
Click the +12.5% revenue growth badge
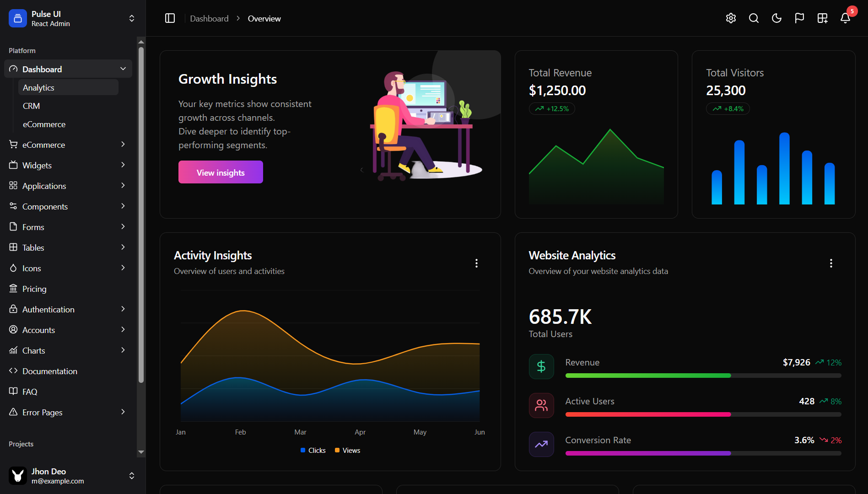pyautogui.click(x=552, y=108)
